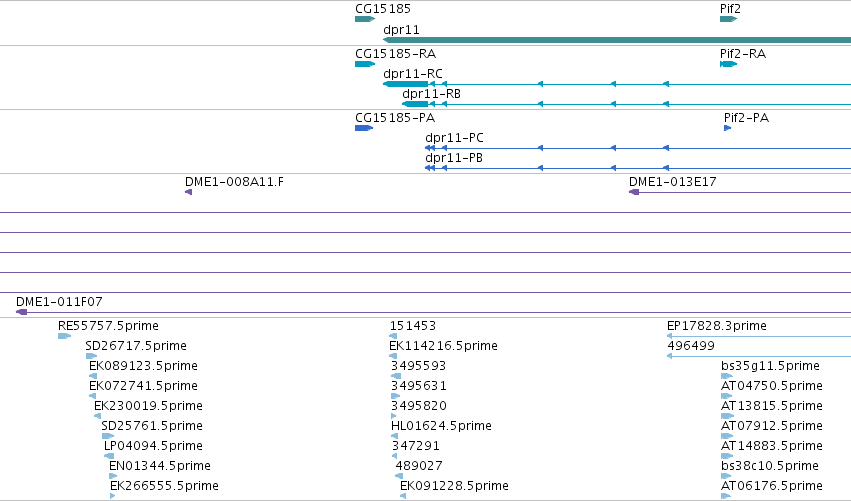Select the SD26717.5prime EST label
Screen dimensions: 851x501
pyautogui.click(x=136, y=346)
